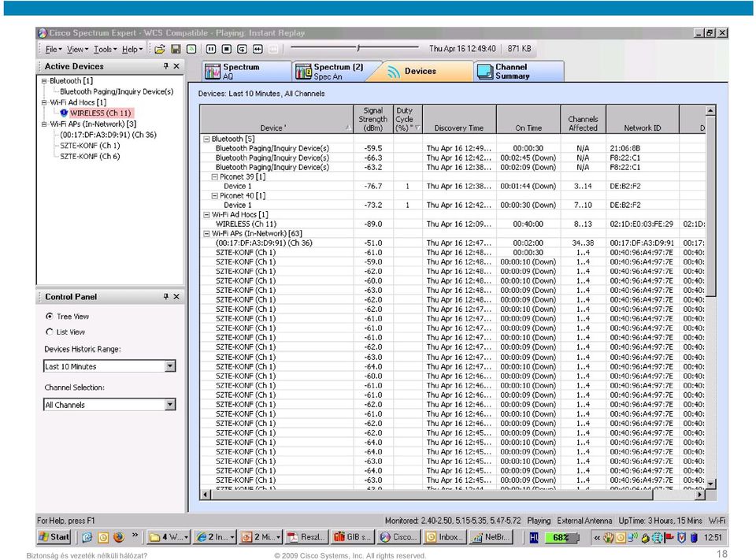Click the 68% battery indicator in tray
Screen dimensions: 756x560
pyautogui.click(x=561, y=537)
